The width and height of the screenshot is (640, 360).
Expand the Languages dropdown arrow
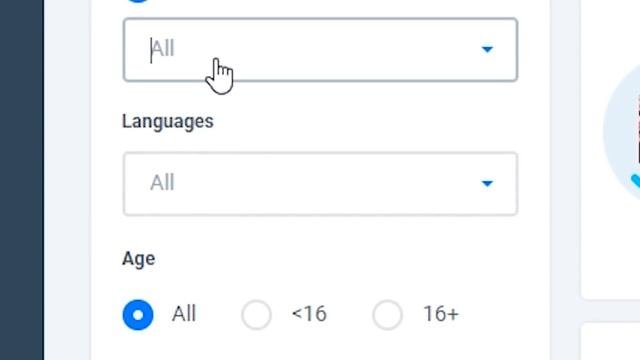(487, 183)
